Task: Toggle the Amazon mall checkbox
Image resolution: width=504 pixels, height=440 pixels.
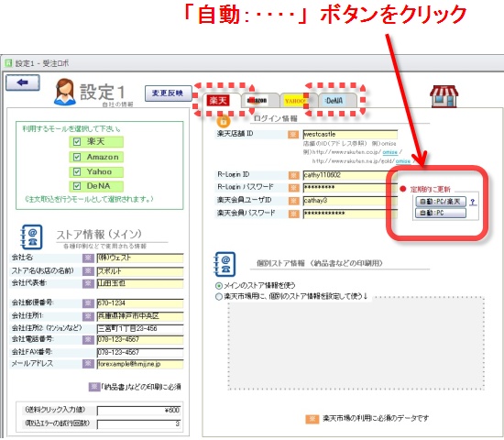Action: click(x=77, y=157)
